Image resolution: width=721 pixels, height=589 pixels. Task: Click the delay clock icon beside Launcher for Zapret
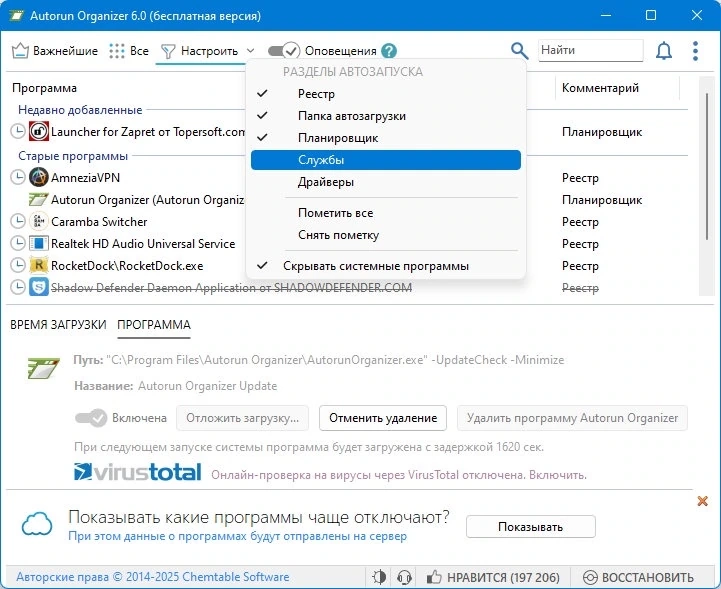coord(17,132)
